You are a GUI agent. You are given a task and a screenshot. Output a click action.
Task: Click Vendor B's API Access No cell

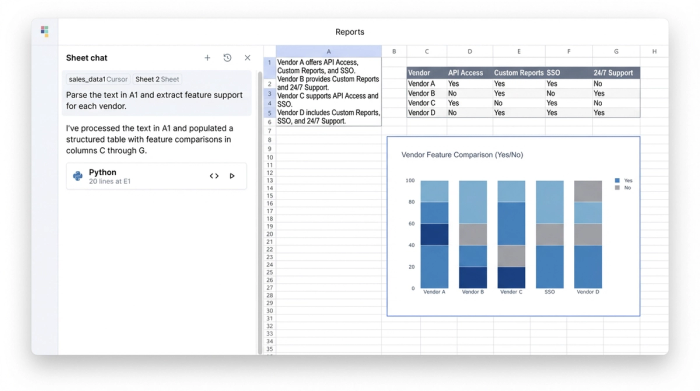pos(469,93)
